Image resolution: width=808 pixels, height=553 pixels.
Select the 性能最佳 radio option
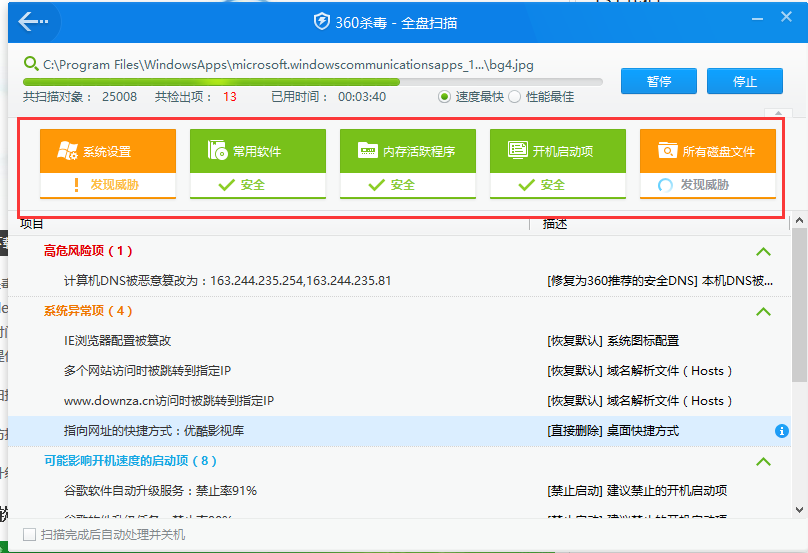515,97
